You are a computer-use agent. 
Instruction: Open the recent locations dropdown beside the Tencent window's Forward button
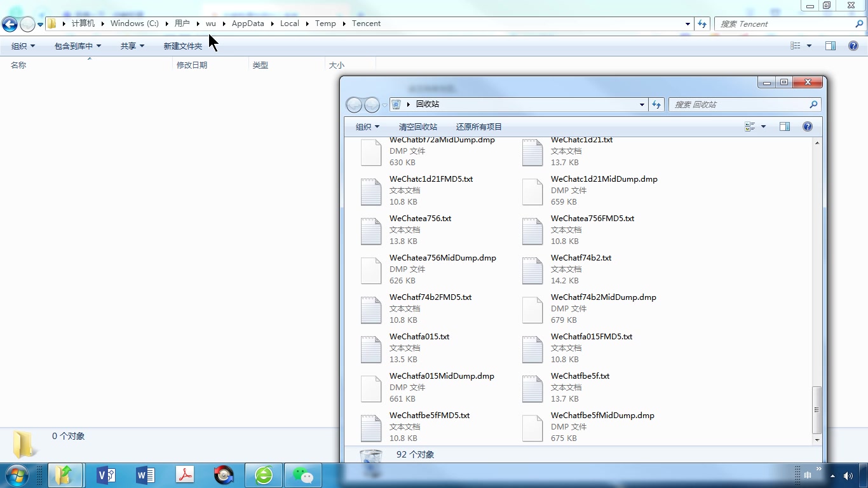pos(41,24)
